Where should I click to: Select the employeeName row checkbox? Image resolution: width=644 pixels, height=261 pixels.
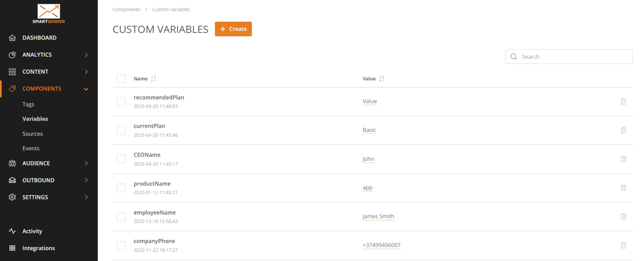point(121,217)
